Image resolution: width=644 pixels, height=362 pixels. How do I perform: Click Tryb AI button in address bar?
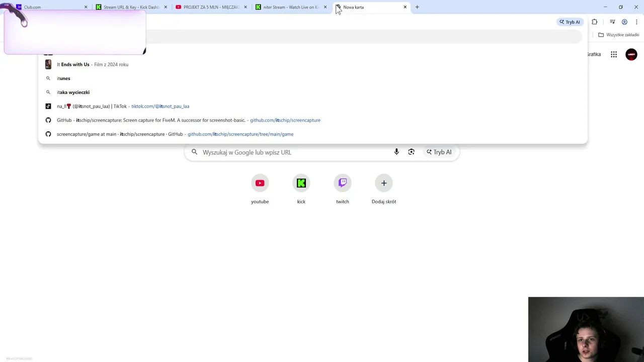(x=570, y=22)
